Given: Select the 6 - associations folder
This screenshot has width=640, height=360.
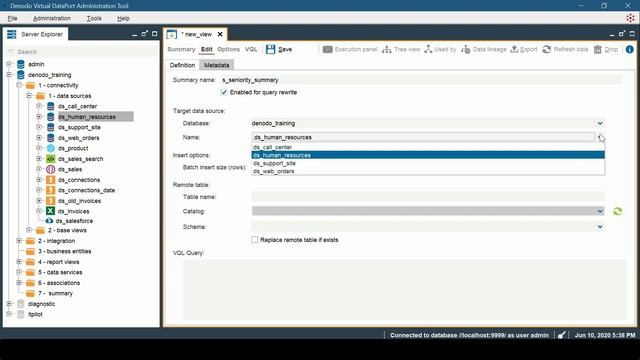Looking at the screenshot, I should pyautogui.click(x=53, y=283).
